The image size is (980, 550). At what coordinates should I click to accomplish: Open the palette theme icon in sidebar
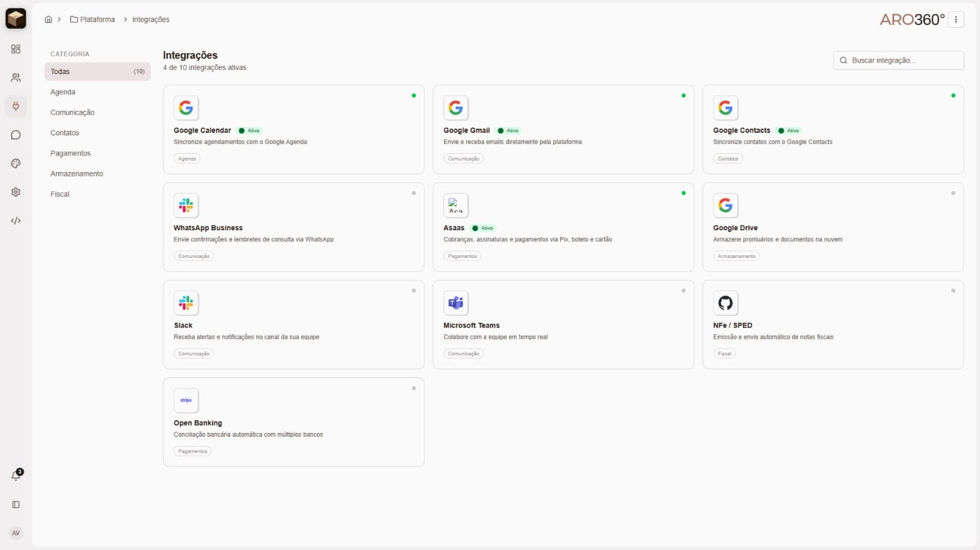[x=16, y=164]
